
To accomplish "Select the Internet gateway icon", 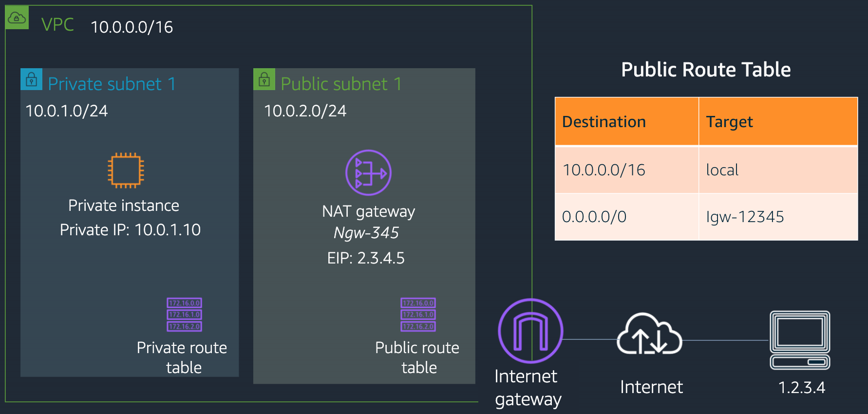I will [530, 331].
